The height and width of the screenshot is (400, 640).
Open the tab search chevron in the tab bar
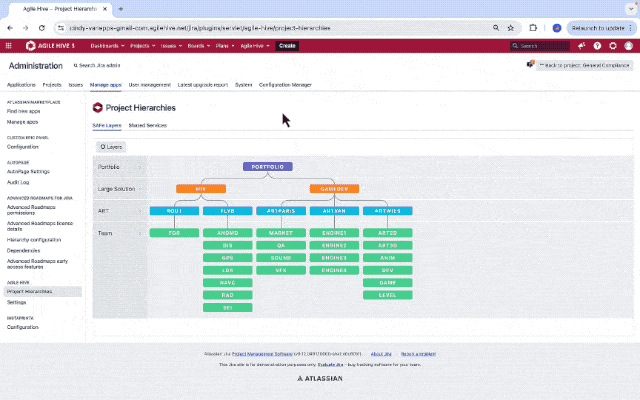pyautogui.click(x=631, y=9)
